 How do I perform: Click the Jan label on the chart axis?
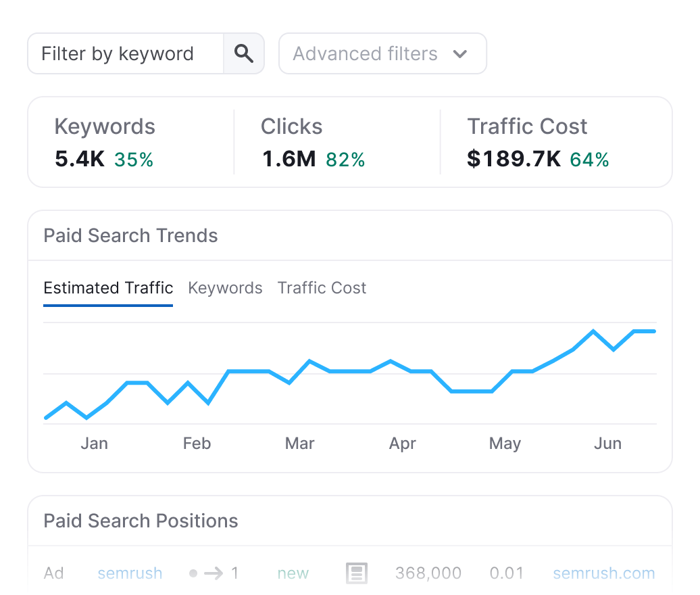pos(94,444)
